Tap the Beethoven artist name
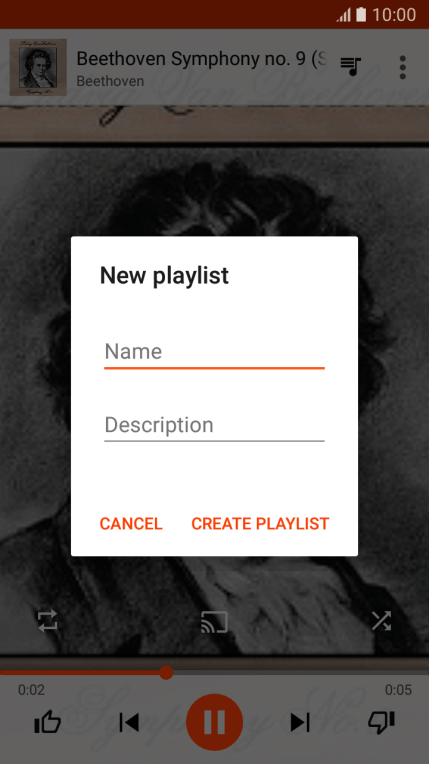The height and width of the screenshot is (764, 429). (110, 81)
